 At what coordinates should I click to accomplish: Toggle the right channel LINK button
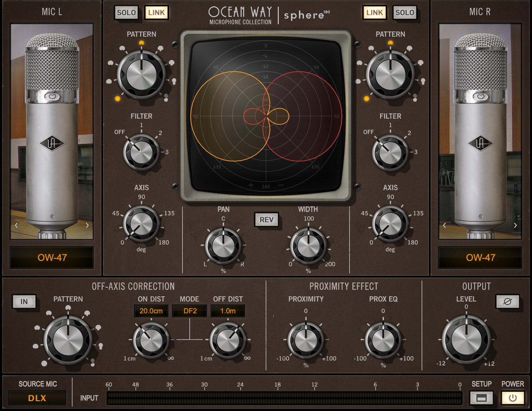[374, 13]
